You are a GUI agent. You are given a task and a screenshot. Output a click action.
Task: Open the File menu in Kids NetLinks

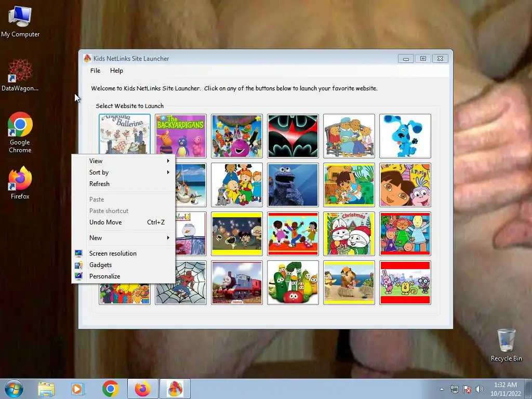(x=96, y=71)
